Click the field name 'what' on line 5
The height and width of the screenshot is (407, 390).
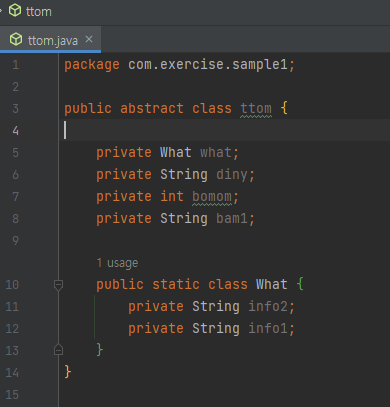point(216,153)
